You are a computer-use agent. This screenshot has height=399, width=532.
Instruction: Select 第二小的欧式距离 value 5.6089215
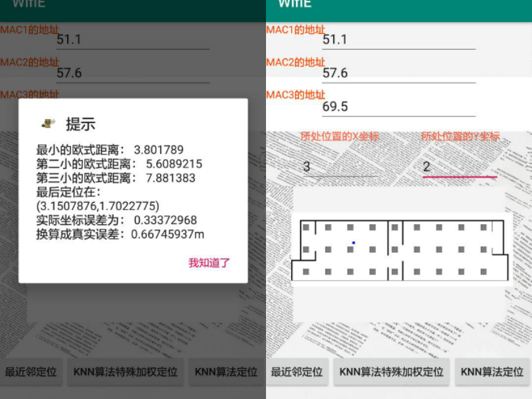click(x=174, y=164)
